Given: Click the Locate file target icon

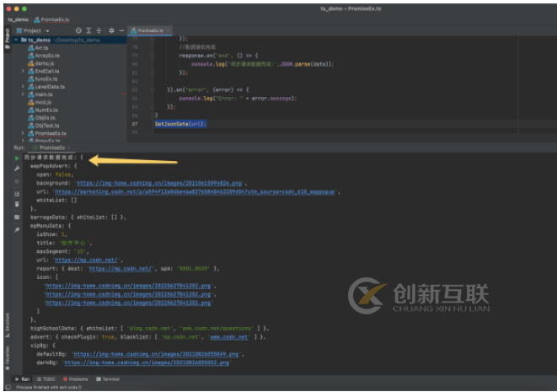Looking at the screenshot, I should point(78,30).
